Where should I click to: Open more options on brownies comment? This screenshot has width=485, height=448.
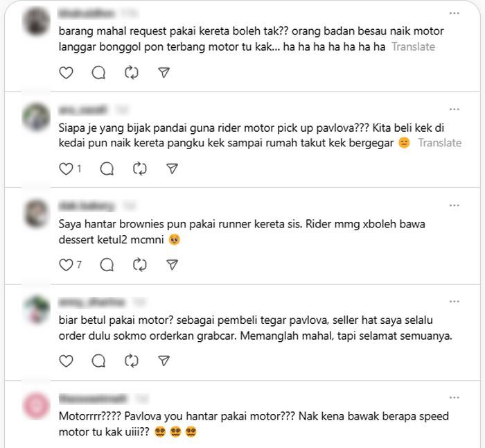[454, 205]
